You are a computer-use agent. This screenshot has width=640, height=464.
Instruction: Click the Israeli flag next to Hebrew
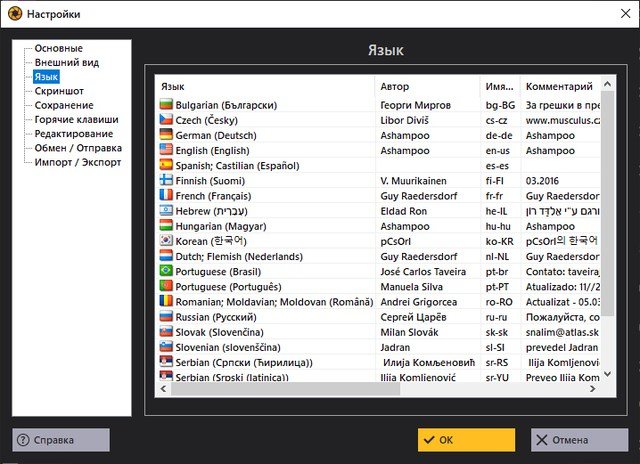(166, 210)
